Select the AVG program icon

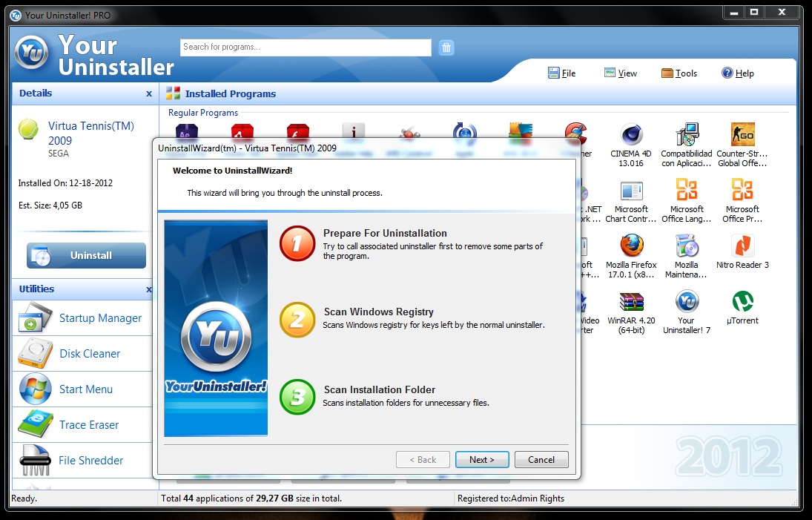click(x=520, y=133)
